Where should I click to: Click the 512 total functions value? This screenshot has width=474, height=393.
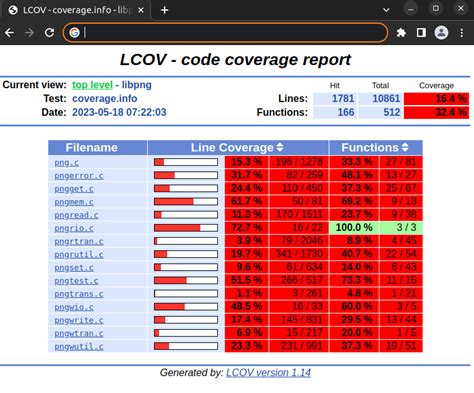[380, 112]
